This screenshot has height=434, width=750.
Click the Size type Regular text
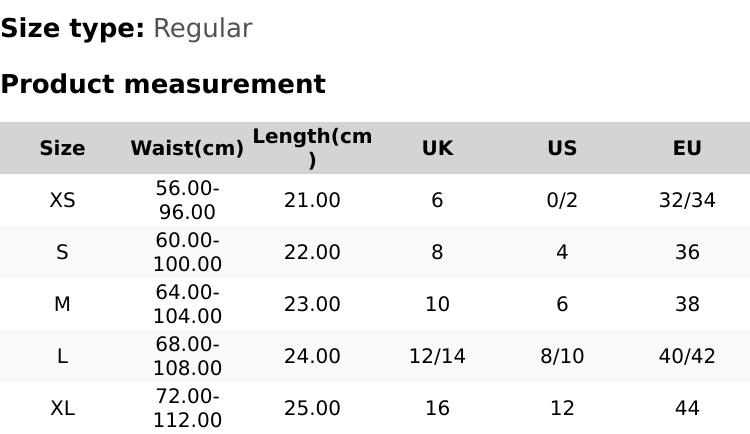pos(202,29)
